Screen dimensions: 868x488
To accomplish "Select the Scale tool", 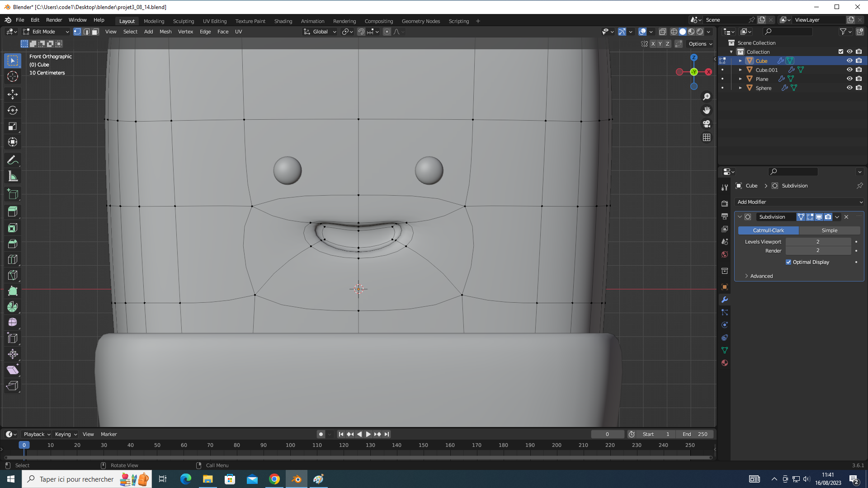I will pos(13,126).
